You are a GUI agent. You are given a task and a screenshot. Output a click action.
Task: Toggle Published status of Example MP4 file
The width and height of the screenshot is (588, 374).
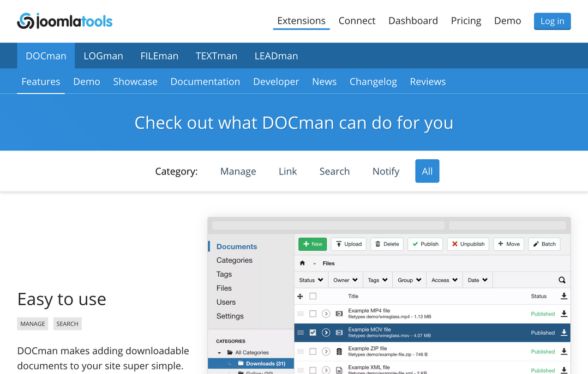point(543,314)
